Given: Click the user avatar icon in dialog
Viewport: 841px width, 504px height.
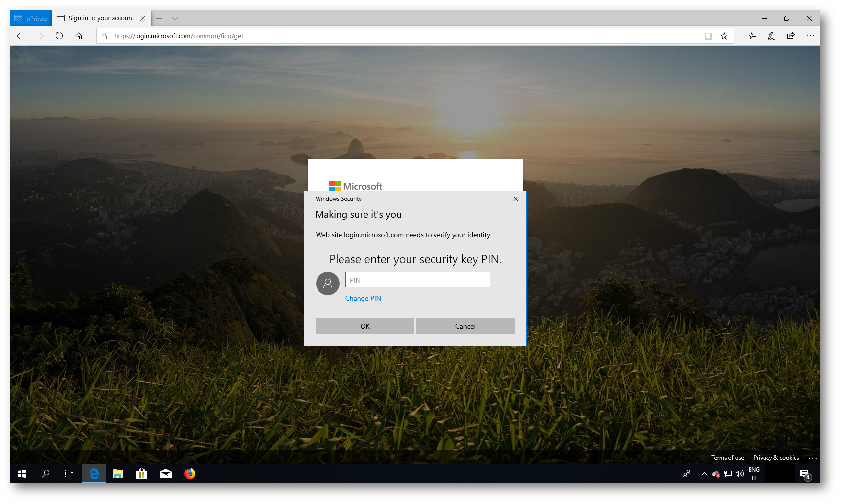Looking at the screenshot, I should click(x=328, y=284).
